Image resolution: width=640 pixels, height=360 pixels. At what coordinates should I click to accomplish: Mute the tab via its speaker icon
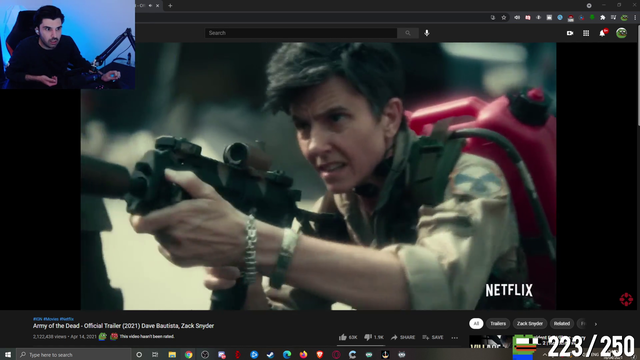coord(150,6)
